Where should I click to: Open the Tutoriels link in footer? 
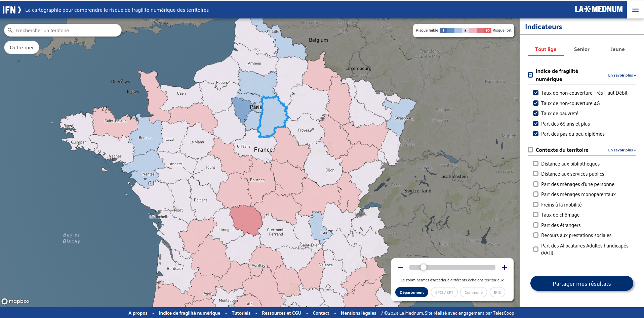coord(241,313)
